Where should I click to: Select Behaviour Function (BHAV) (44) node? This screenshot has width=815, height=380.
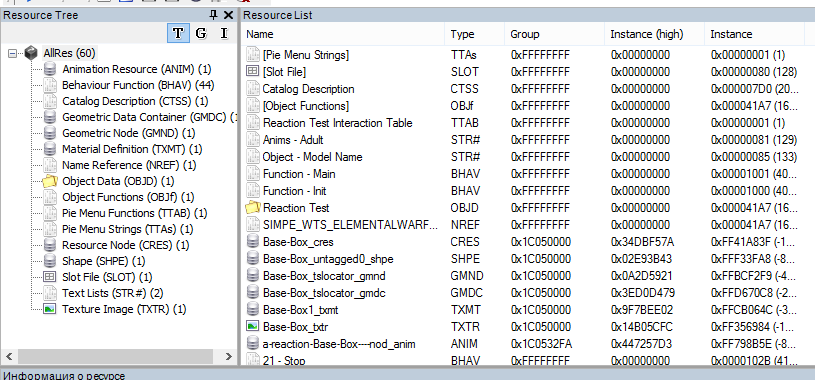click(138, 85)
